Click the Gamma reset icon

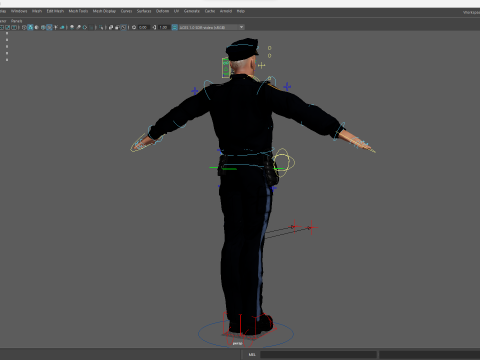click(x=154, y=27)
